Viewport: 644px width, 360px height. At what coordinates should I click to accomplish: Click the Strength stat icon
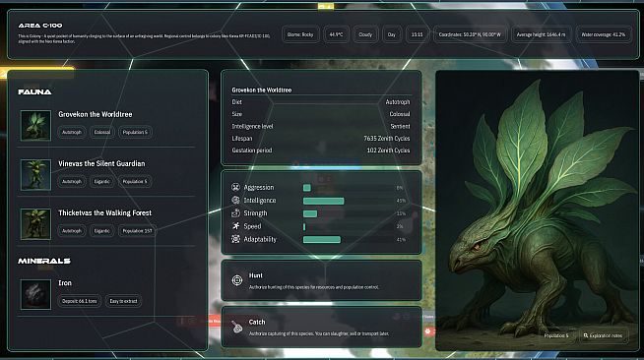(x=235, y=213)
